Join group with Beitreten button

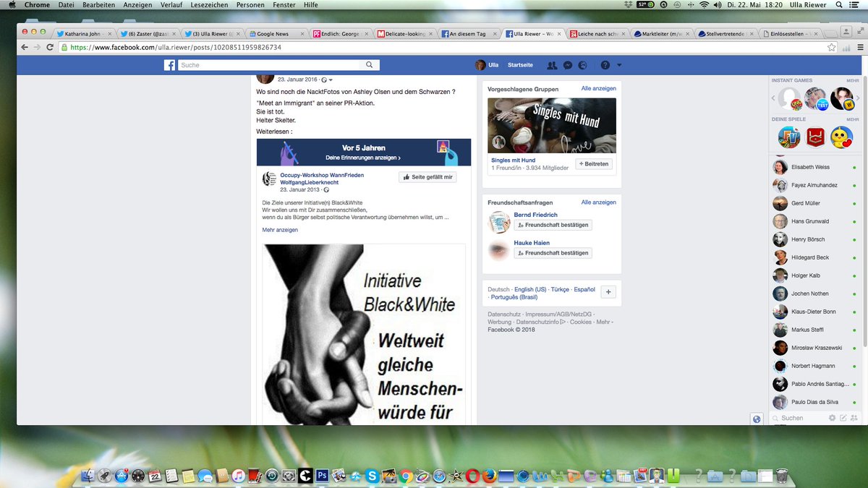click(x=594, y=164)
